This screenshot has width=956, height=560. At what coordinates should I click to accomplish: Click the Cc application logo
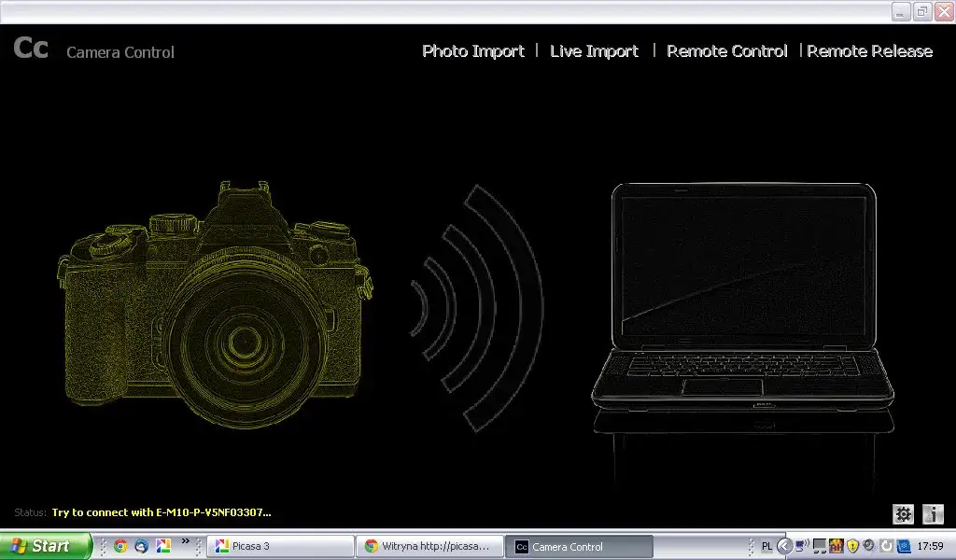click(x=31, y=49)
